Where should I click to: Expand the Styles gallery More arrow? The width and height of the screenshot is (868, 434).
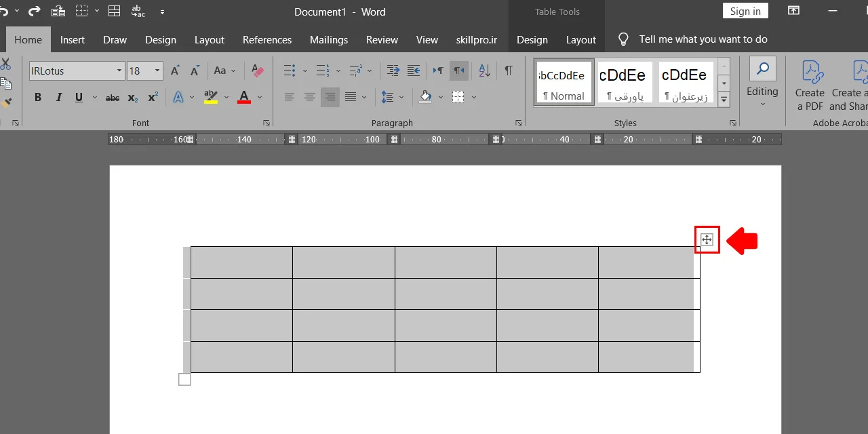coord(724,99)
